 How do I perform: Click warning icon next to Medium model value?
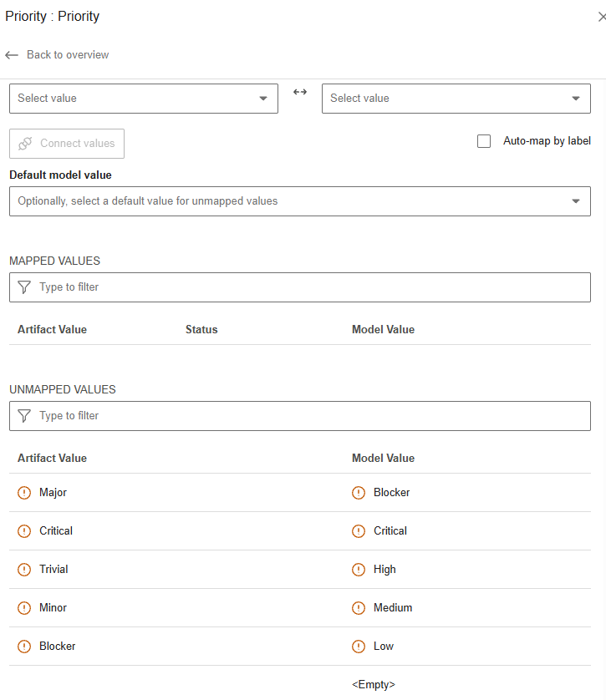[359, 608]
